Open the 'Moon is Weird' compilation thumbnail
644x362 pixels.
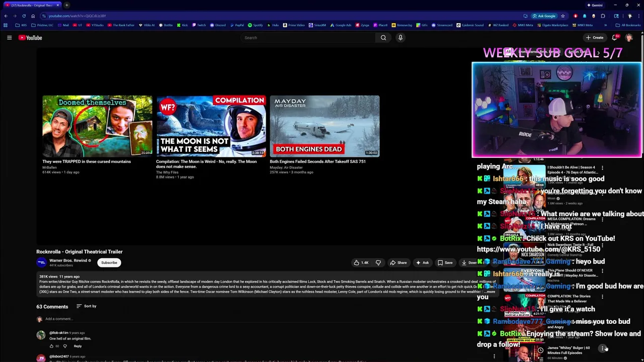click(211, 126)
